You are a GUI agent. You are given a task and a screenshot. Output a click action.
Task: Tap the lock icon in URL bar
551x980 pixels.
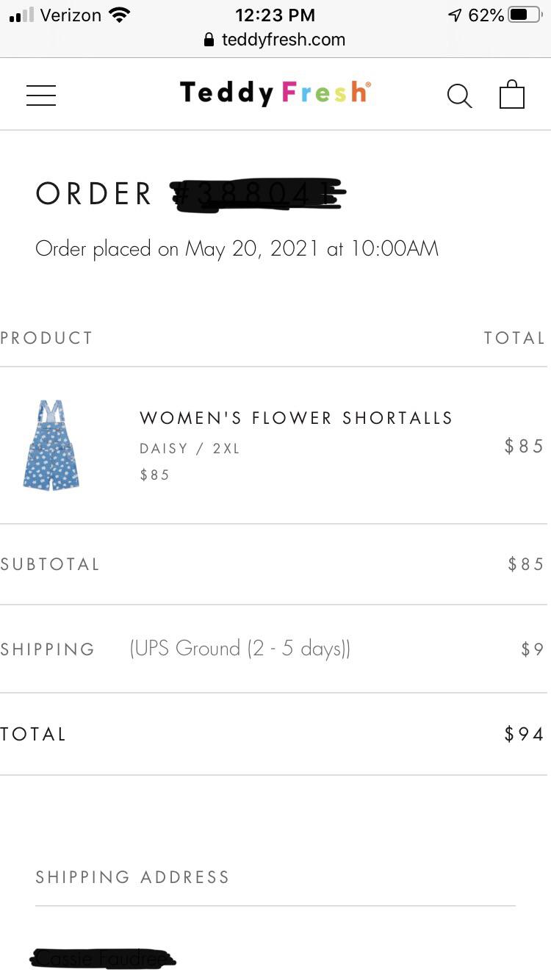tap(209, 40)
